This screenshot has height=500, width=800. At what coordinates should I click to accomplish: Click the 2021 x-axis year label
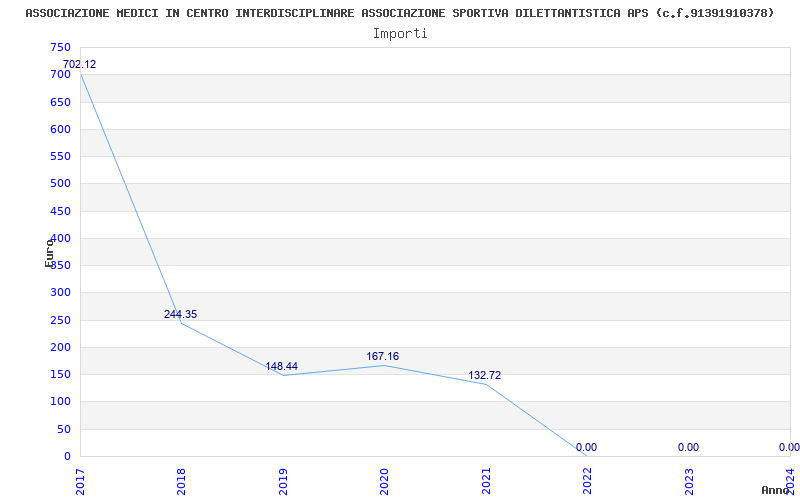pos(486,482)
